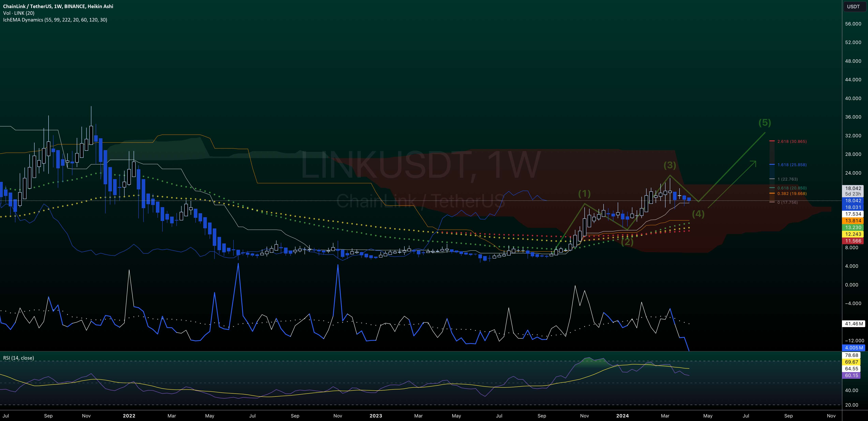This screenshot has width=868, height=421.
Task: Click the 24.000 price scale label
Action: [853, 173]
